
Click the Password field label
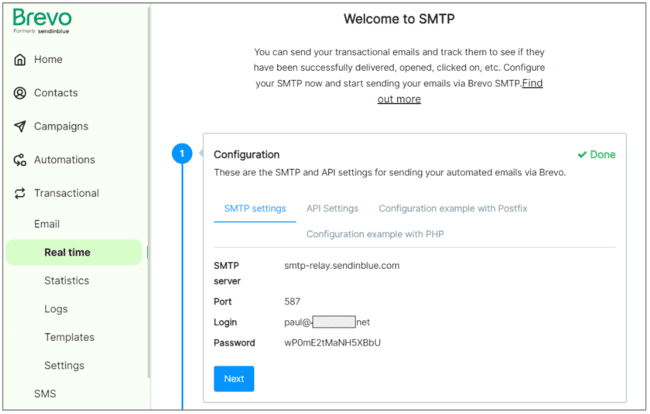pyautogui.click(x=234, y=343)
